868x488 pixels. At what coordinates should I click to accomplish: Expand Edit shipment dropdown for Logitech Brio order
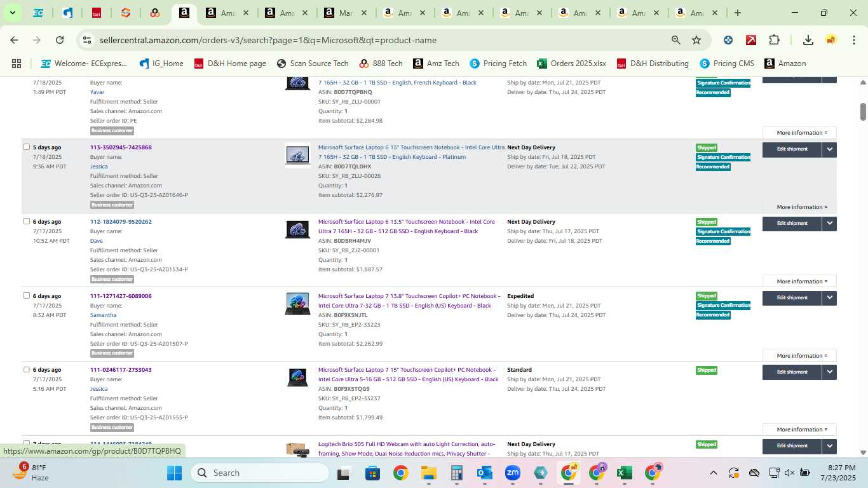829,446
